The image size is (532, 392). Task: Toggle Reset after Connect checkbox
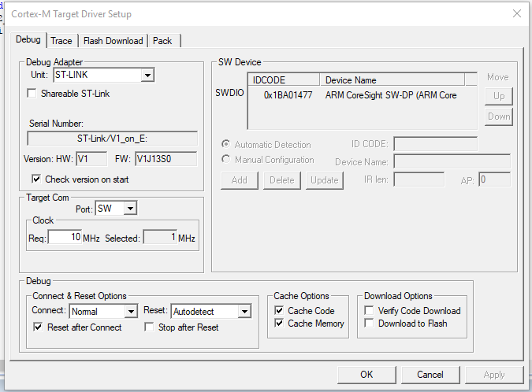pyautogui.click(x=38, y=327)
